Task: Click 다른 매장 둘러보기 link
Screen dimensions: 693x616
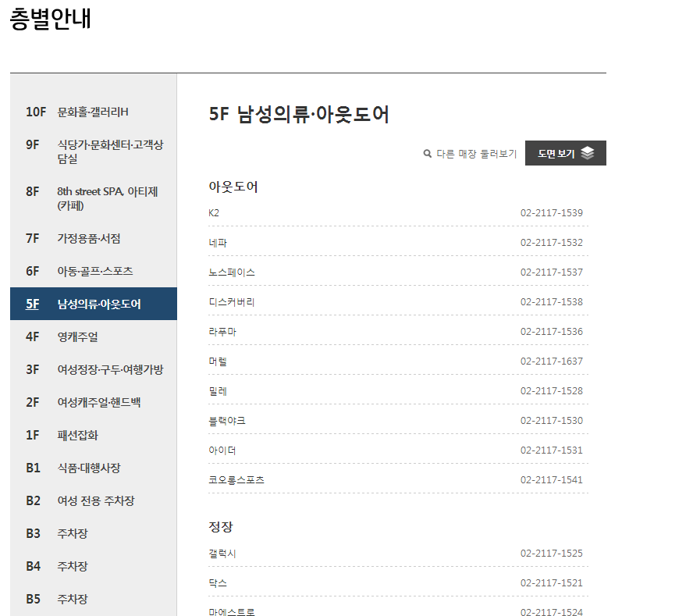Action: pos(476,154)
